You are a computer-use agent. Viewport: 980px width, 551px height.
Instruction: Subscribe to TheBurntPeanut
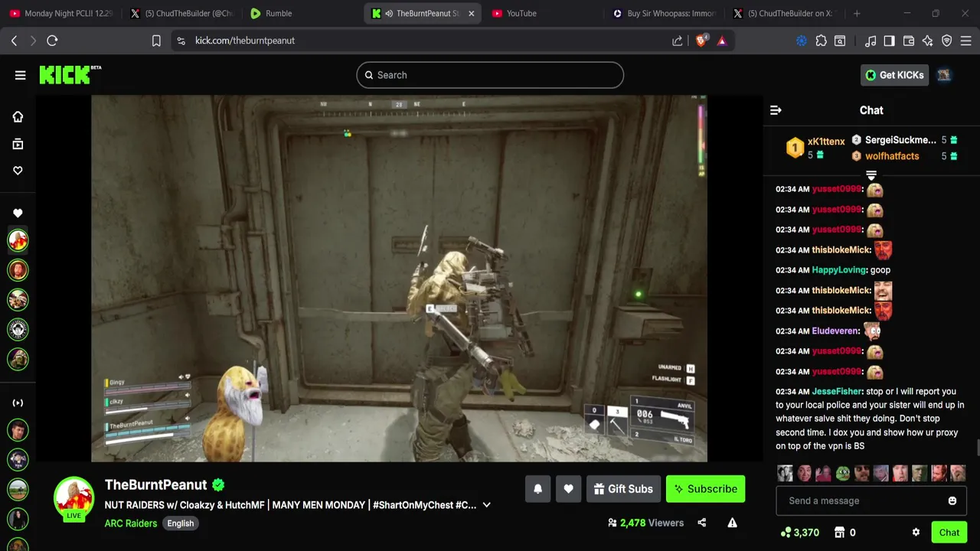coord(705,489)
